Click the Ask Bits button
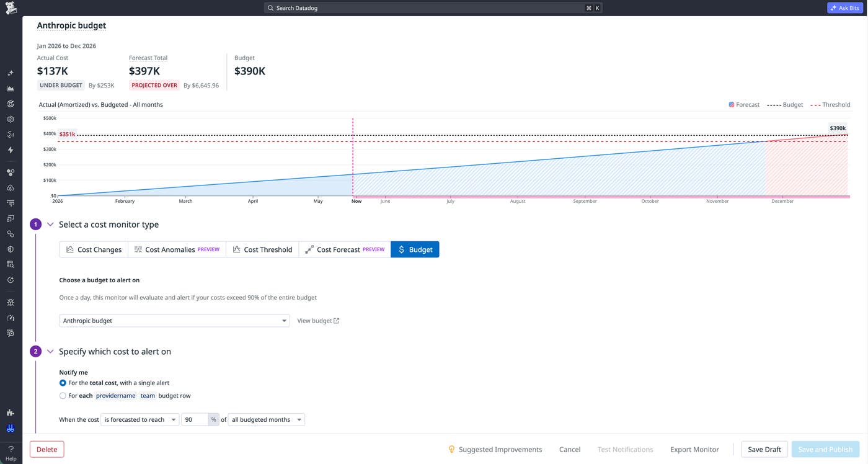 click(x=844, y=8)
